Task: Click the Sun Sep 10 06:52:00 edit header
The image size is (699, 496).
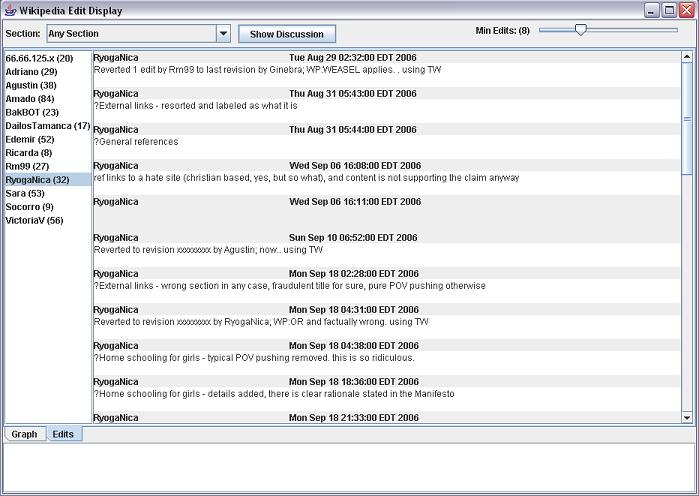Action: (x=387, y=238)
